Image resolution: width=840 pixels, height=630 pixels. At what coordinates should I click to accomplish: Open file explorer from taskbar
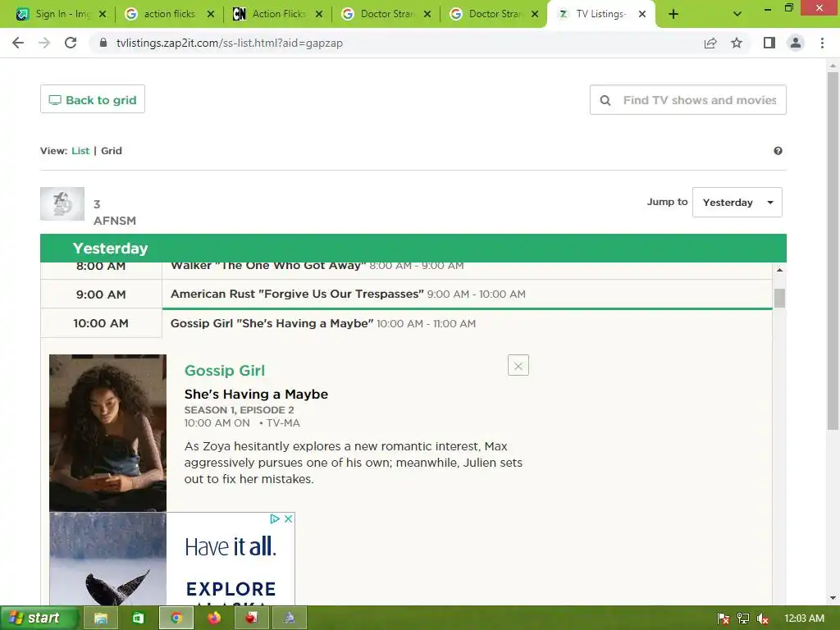[101, 618]
